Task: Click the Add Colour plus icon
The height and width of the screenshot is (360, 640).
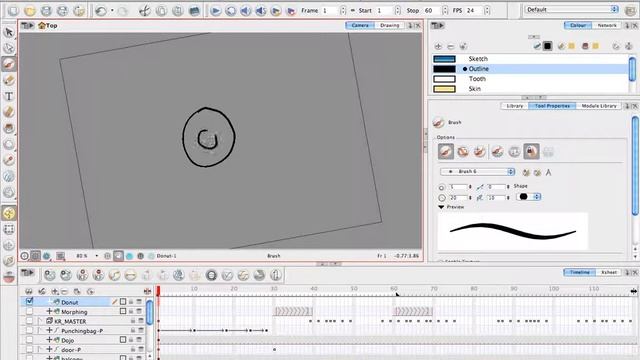Action: coord(438,47)
